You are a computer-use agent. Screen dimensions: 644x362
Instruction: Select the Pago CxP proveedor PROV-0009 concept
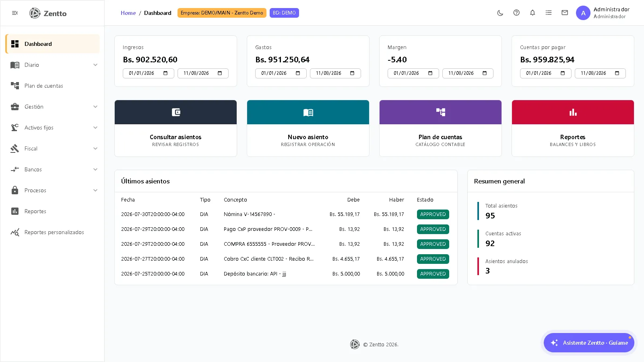coord(268,229)
